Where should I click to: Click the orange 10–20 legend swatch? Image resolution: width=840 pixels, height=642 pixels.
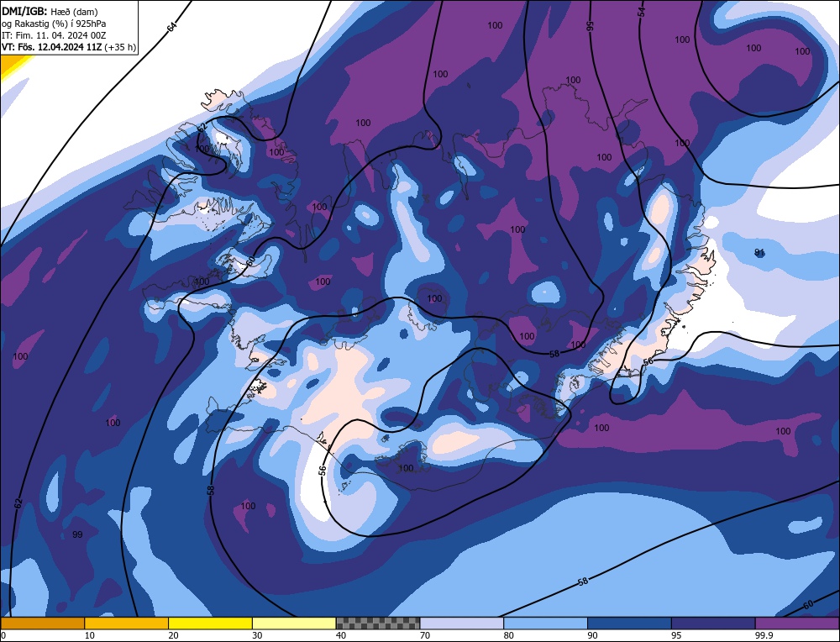[x=127, y=624]
